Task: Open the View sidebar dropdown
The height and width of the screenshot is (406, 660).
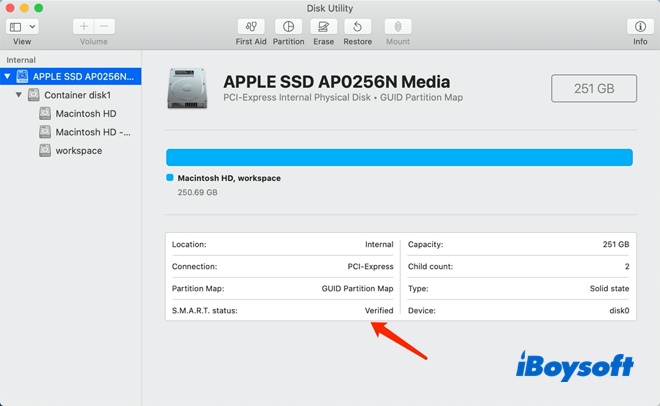Action: (22, 27)
